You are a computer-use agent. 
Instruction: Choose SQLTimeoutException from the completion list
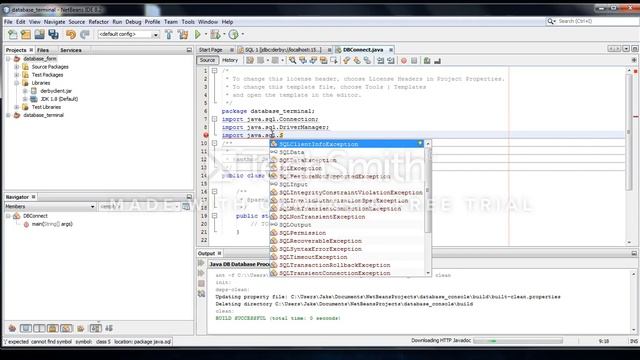click(x=347, y=257)
